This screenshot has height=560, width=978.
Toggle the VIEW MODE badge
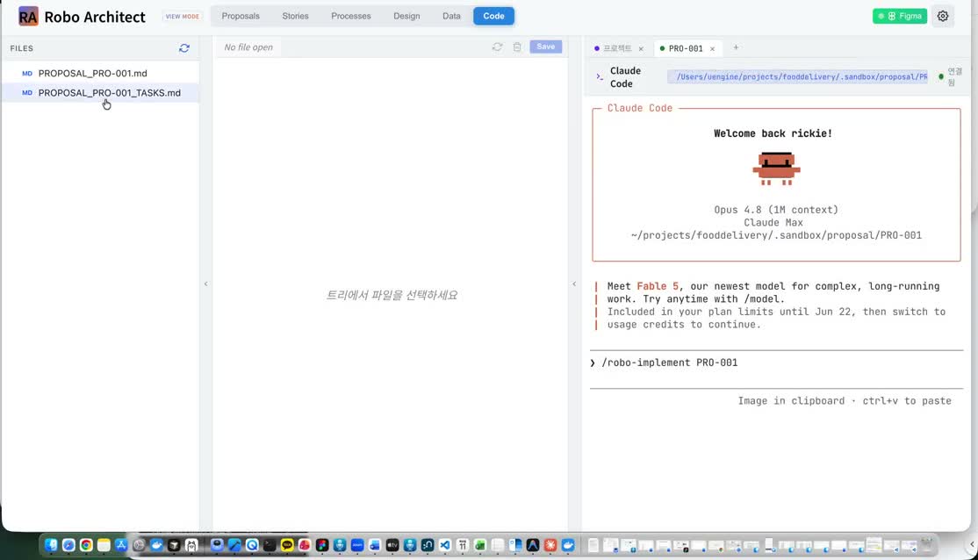point(182,16)
